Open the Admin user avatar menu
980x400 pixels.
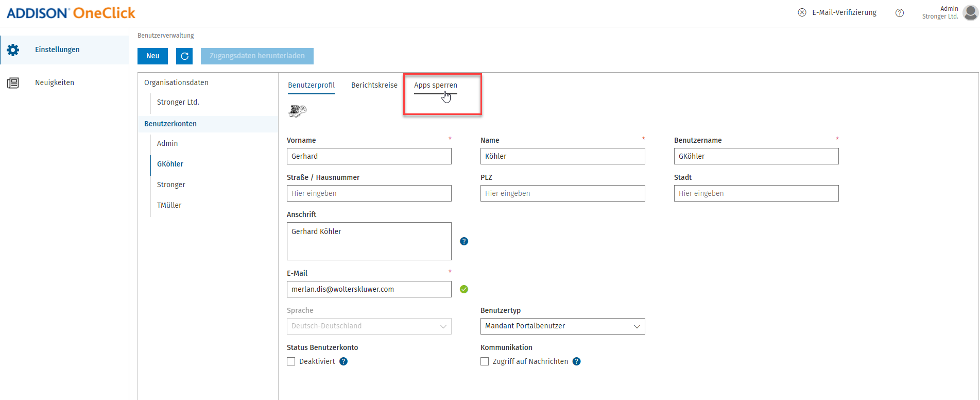click(x=970, y=13)
